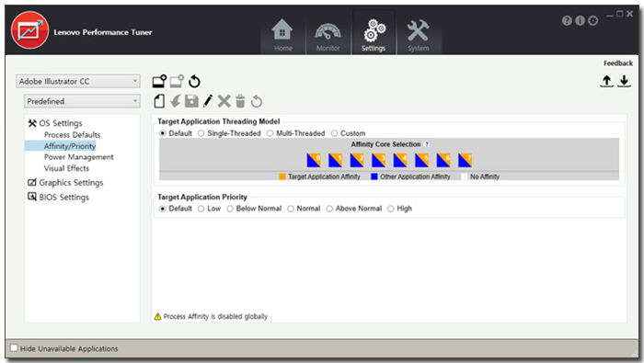Click the pencil edit profile icon
This screenshot has width=644, height=363.
pos(208,101)
